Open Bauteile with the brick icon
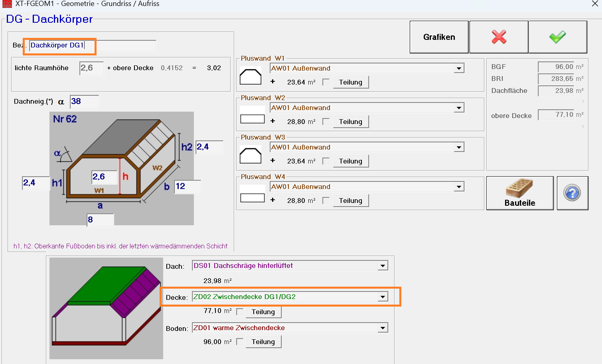 click(519, 193)
